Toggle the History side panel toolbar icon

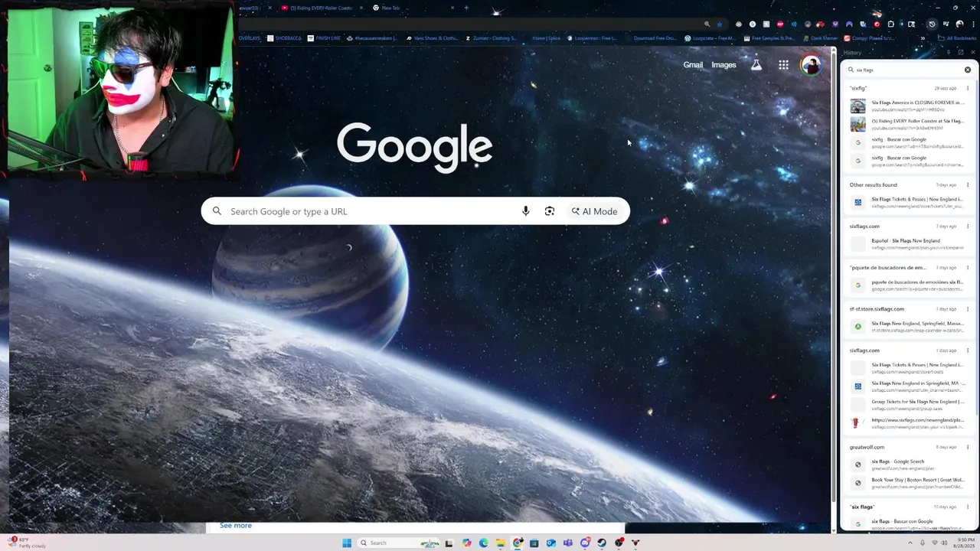point(932,24)
